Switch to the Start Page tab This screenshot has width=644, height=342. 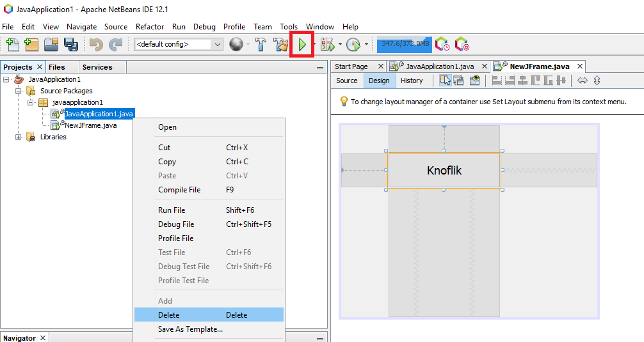pos(351,66)
